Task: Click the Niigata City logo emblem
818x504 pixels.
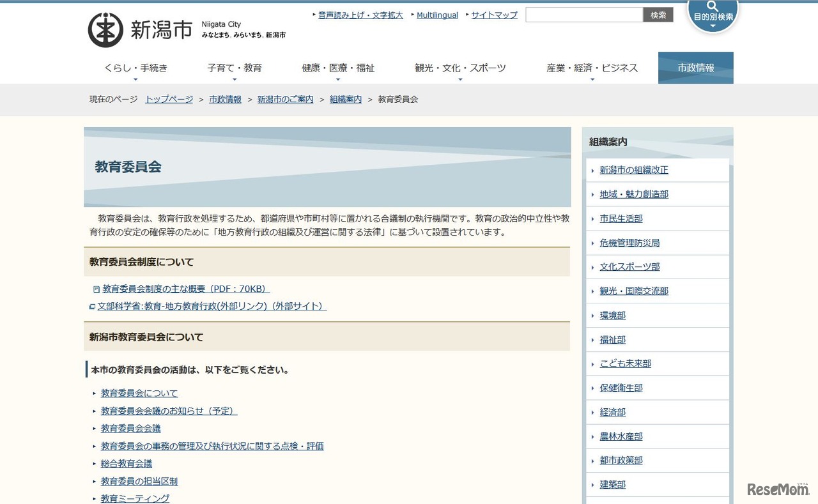Action: (105, 30)
